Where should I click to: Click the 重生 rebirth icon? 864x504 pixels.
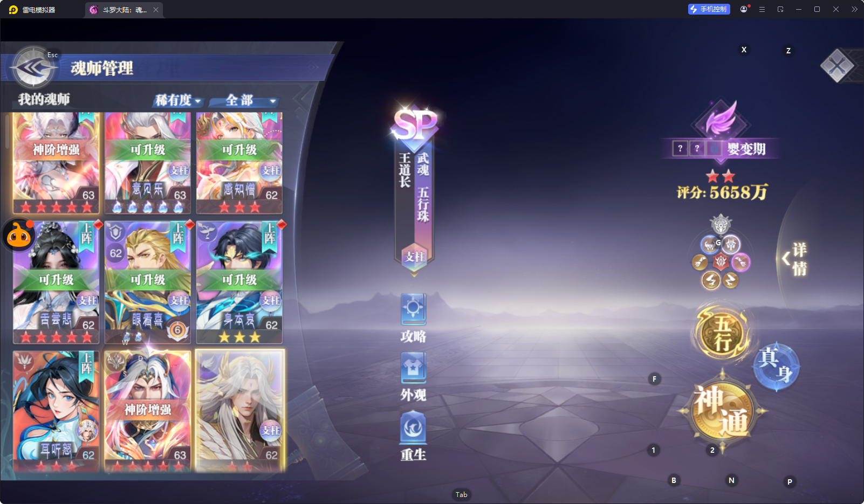414,437
